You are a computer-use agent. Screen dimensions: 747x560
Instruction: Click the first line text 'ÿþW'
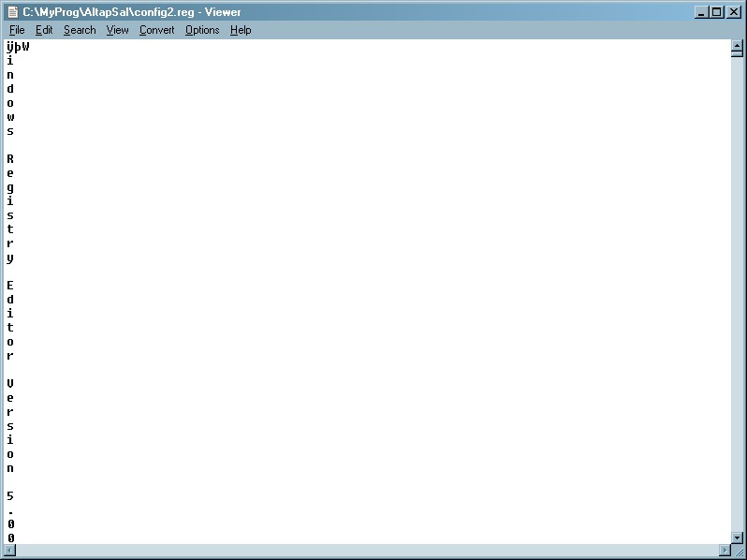point(18,47)
